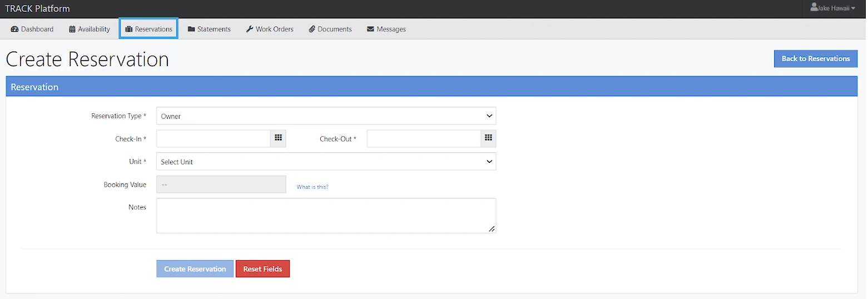Image resolution: width=868 pixels, height=299 pixels.
Task: Click the Messages envelope icon
Action: pyautogui.click(x=370, y=29)
